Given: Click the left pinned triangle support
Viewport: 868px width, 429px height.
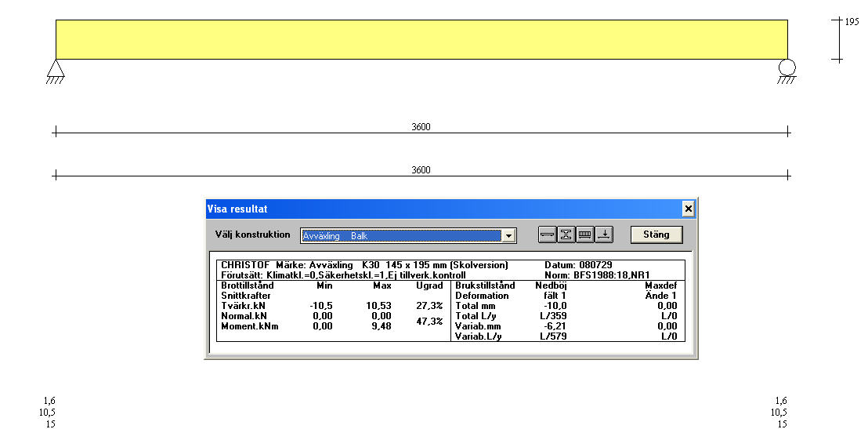Looking at the screenshot, I should [x=55, y=70].
